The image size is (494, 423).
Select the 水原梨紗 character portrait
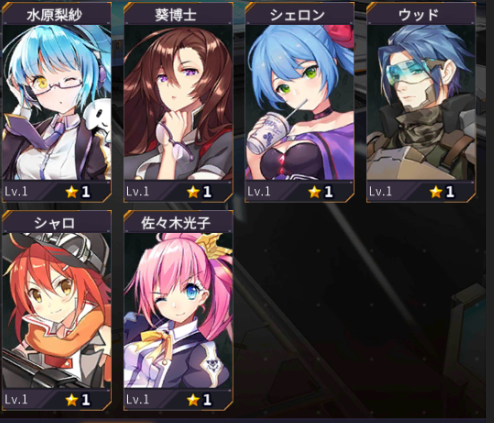[x=57, y=102]
